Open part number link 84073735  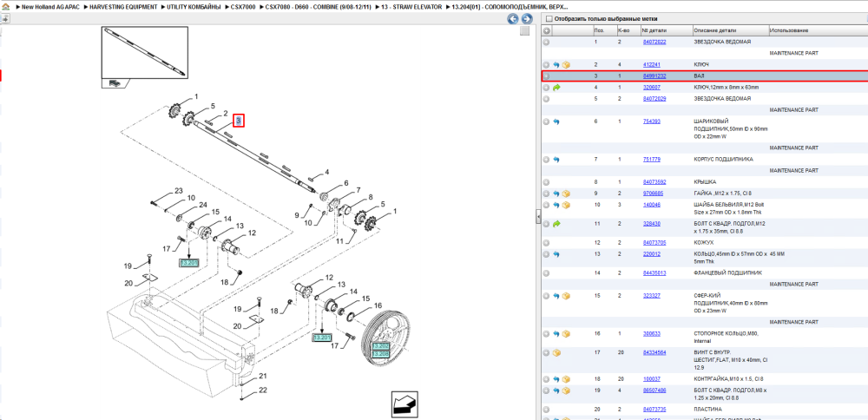(x=654, y=409)
